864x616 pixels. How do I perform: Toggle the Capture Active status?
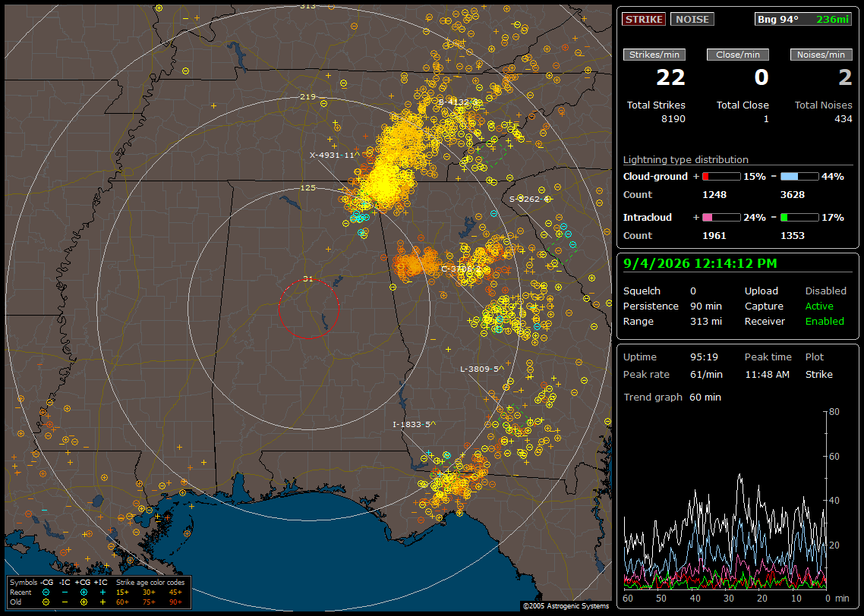(x=818, y=306)
